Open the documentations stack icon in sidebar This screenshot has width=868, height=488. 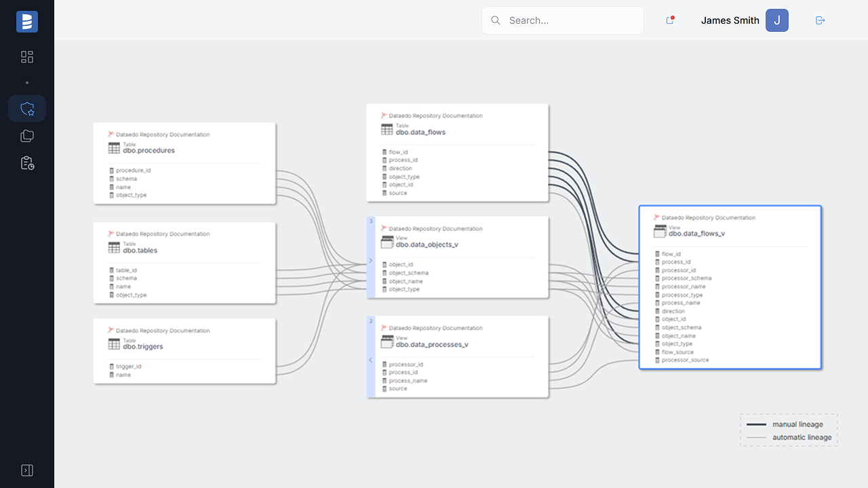coord(26,136)
